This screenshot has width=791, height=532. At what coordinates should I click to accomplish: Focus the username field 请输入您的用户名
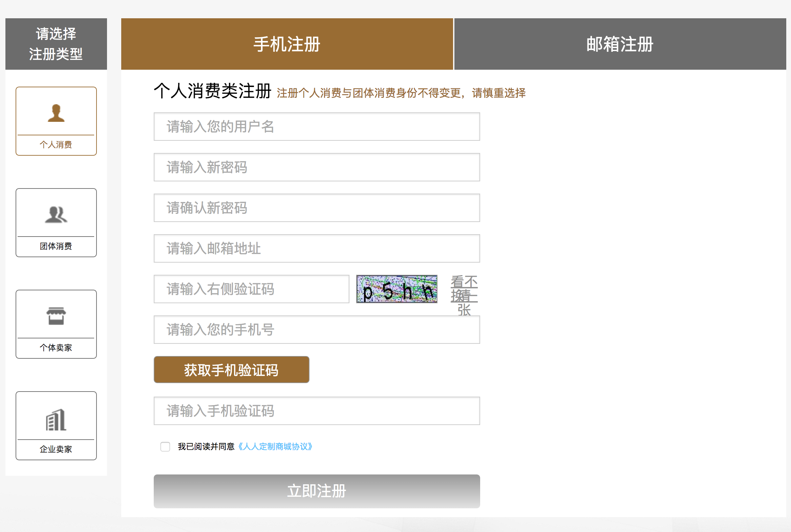316,127
